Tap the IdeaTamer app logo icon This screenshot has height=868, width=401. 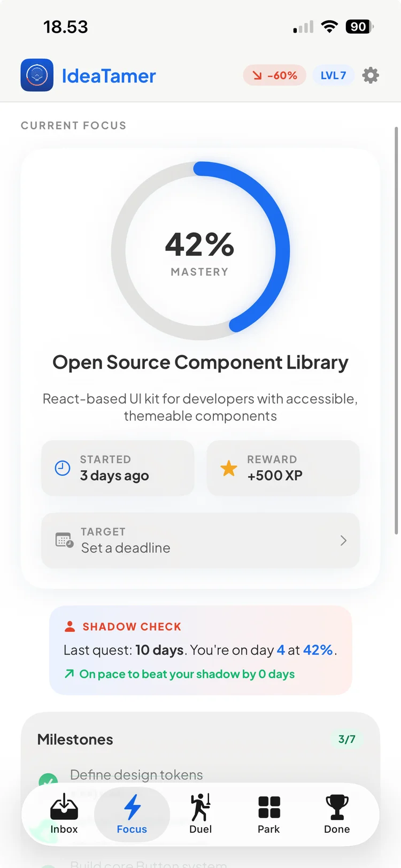(x=37, y=75)
